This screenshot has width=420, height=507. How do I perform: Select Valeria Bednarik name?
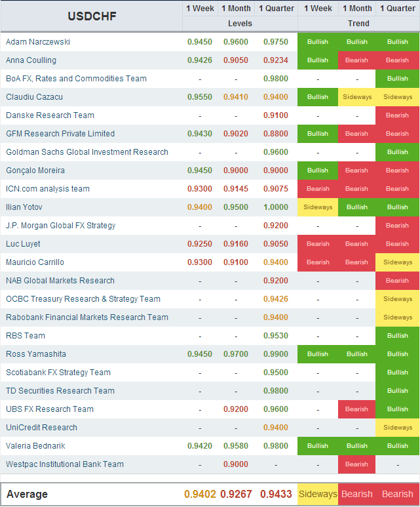coord(35,446)
